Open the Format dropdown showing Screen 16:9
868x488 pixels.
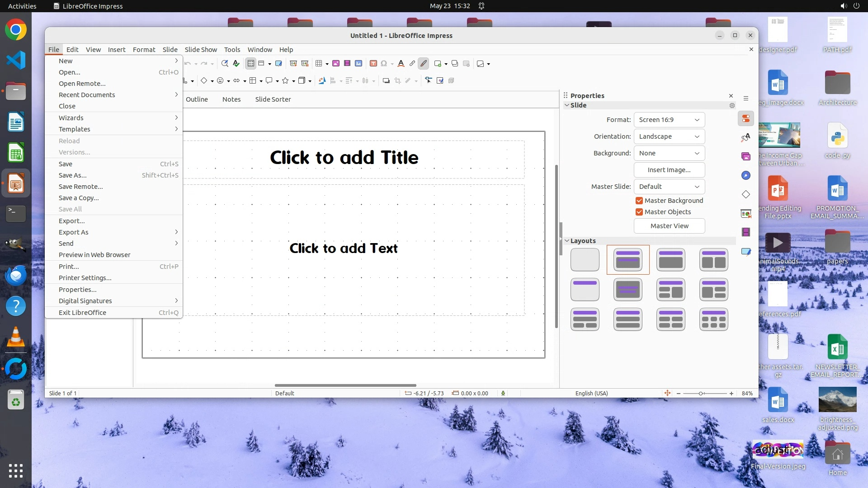pos(669,120)
